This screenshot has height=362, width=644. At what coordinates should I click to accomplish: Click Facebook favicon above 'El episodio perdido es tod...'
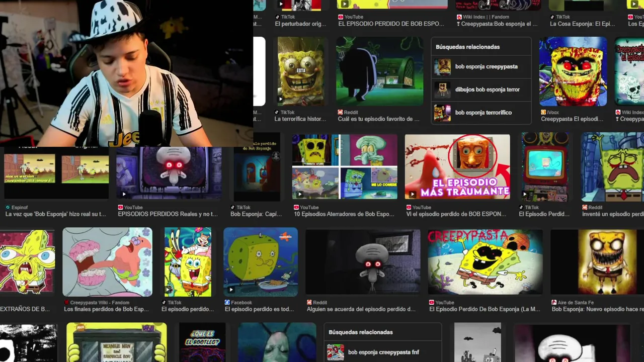click(x=227, y=303)
